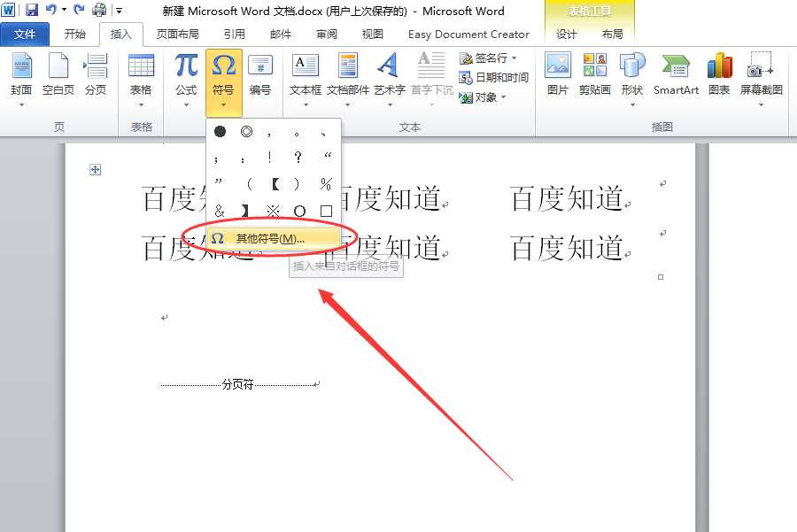Expand the 对象 dropdown arrow

click(x=504, y=97)
